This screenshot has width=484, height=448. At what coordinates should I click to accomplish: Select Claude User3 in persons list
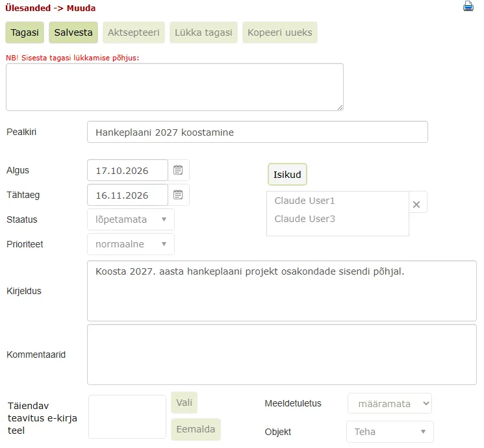click(305, 219)
